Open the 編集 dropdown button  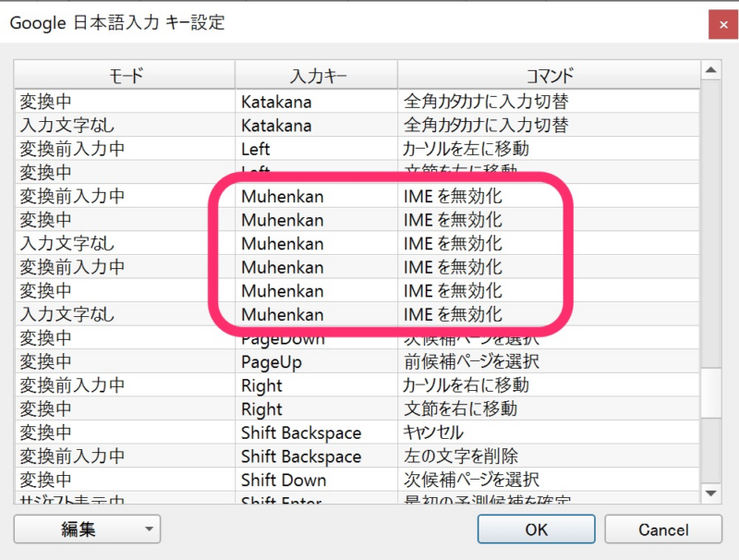tap(87, 529)
